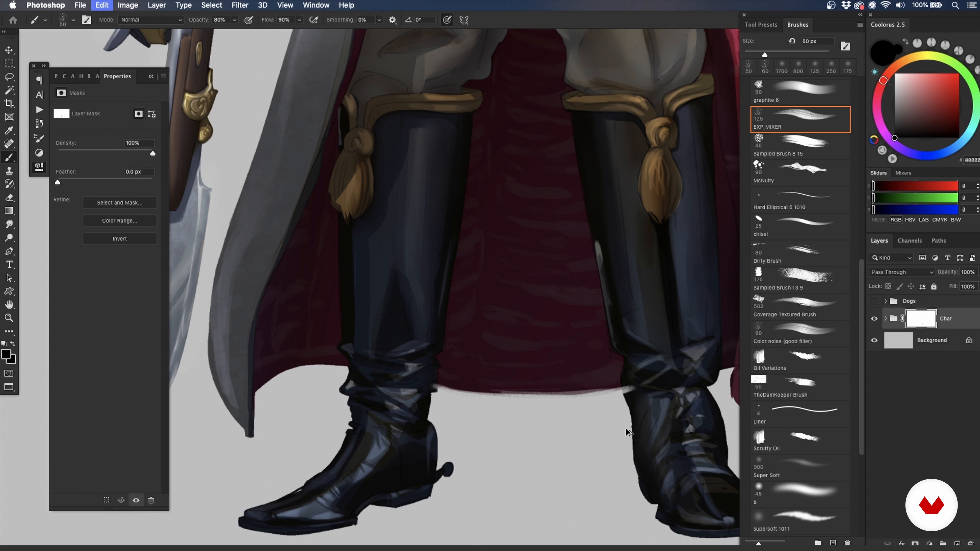This screenshot has width=980, height=551.
Task: Select the Rectangular Marquee tool
Action: coord(9,64)
